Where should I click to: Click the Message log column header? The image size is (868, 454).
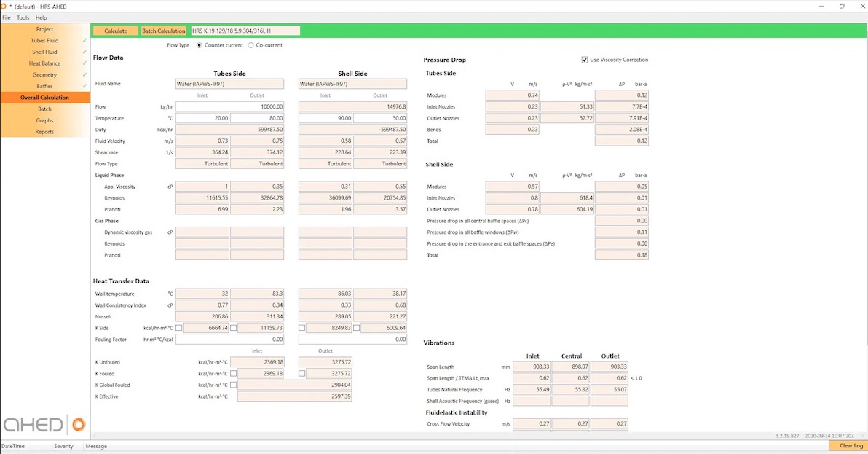pos(96,446)
